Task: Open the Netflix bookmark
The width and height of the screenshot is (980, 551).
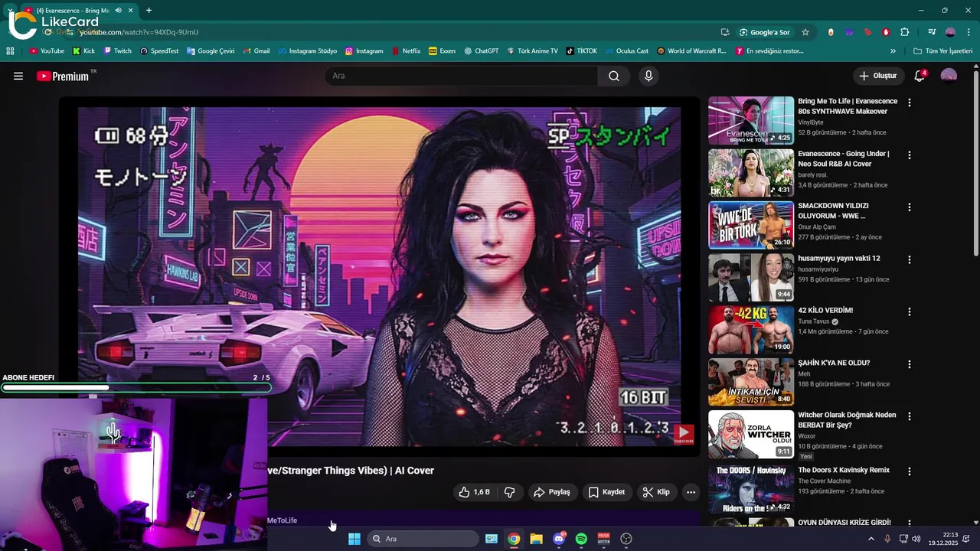Action: (406, 51)
